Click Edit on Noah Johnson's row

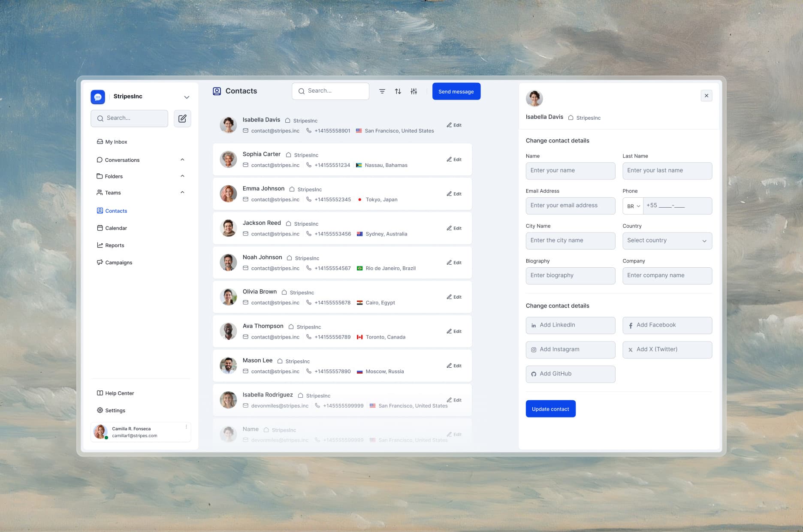click(x=454, y=263)
